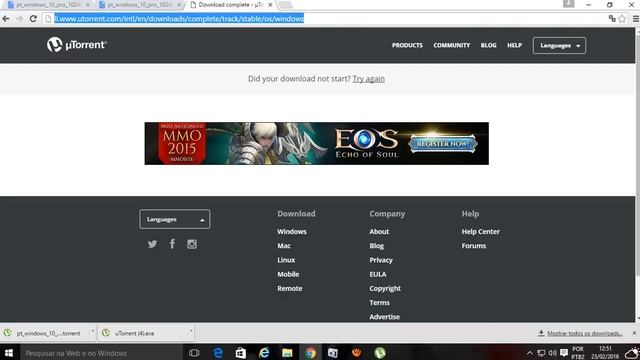Go to BLOG in header
Image resolution: width=640 pixels, height=360 pixels.
pos(489,45)
